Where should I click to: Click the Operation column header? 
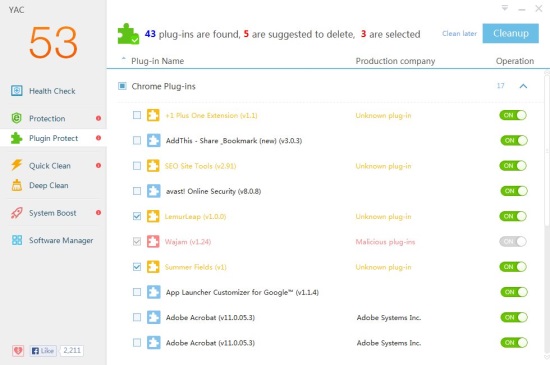coord(515,61)
